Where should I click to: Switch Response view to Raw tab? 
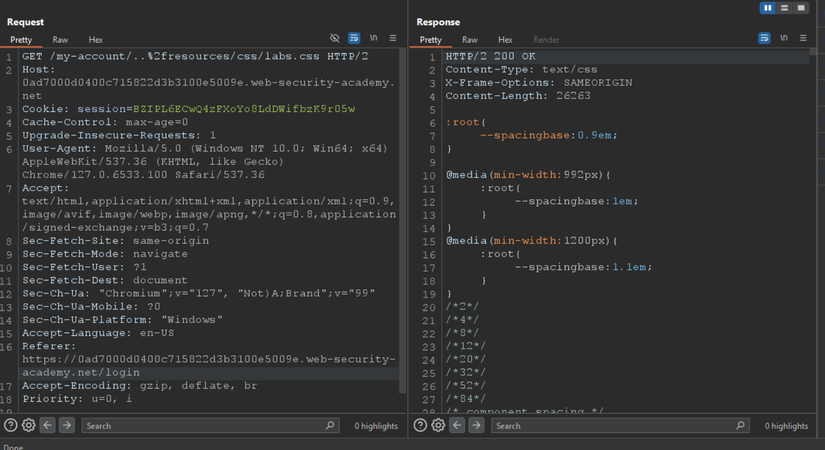(469, 40)
